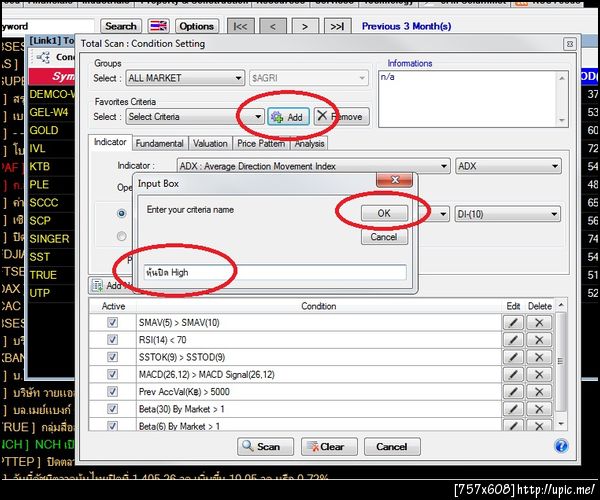The width and height of the screenshot is (600, 500).
Task: Click Remove favorites criteria button
Action: pos(341,117)
